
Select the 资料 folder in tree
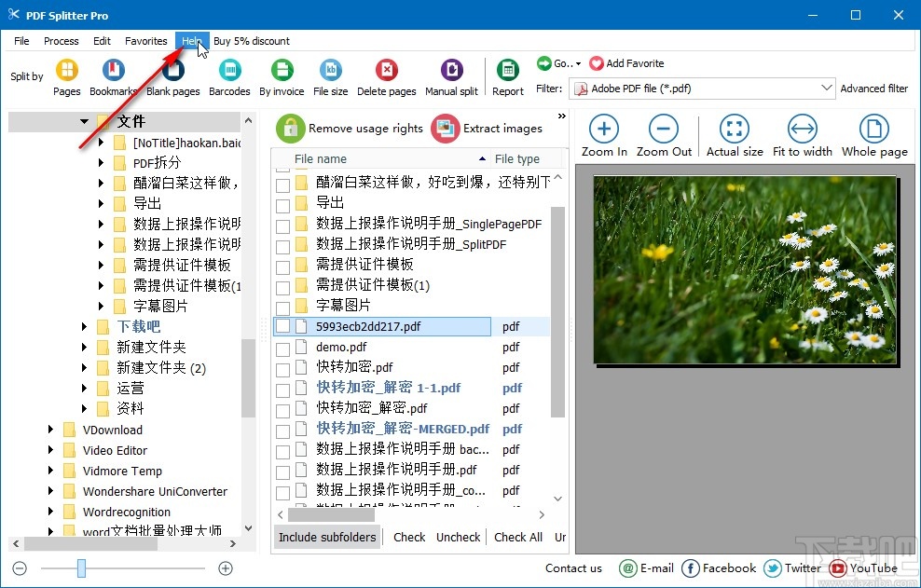click(x=131, y=409)
